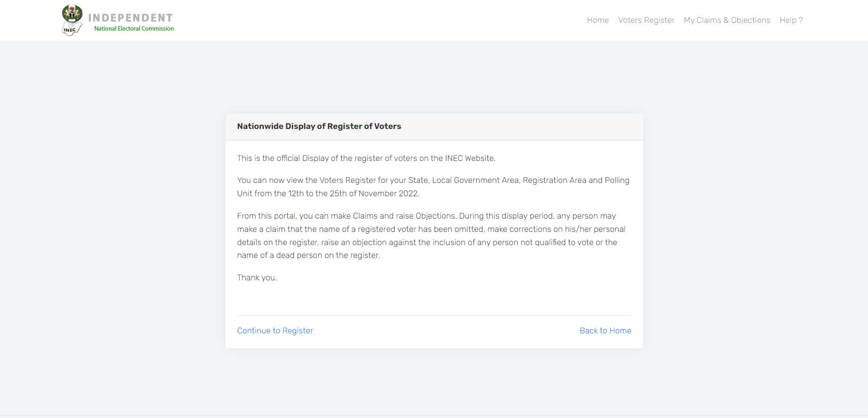Navigate to Home in the navbar
868x418 pixels.
pos(597,20)
